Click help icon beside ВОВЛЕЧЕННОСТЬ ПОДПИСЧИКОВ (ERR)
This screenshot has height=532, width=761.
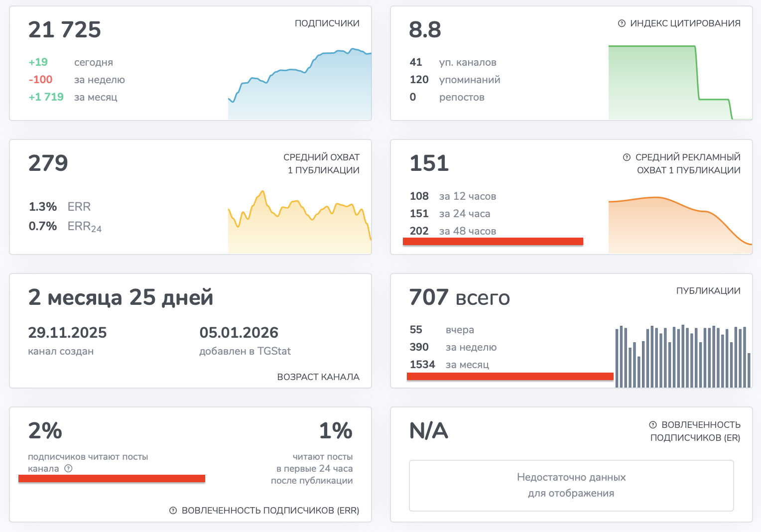click(x=173, y=511)
